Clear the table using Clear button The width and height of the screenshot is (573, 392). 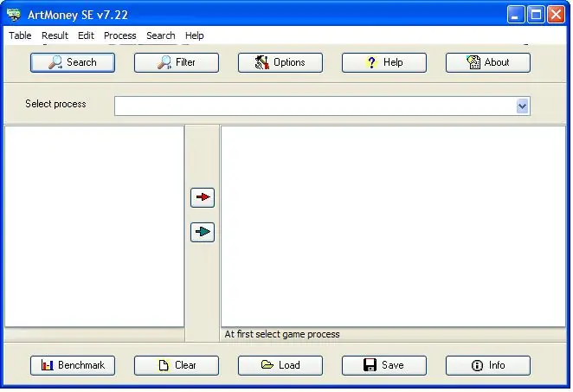pyautogui.click(x=176, y=365)
